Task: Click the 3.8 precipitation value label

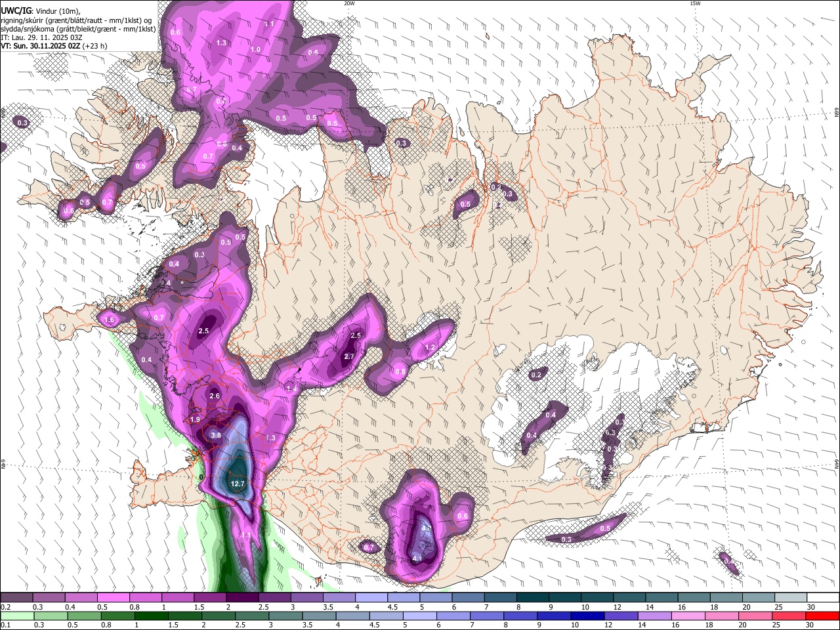Action: (x=216, y=435)
